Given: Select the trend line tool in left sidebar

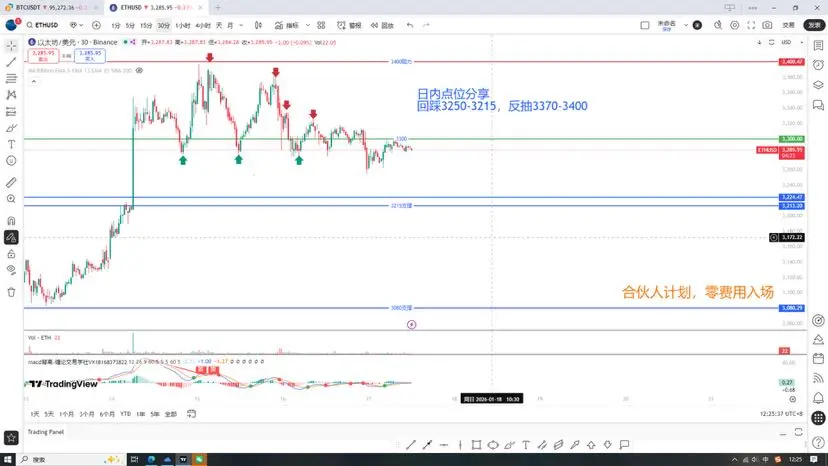Looking at the screenshot, I should (11, 62).
